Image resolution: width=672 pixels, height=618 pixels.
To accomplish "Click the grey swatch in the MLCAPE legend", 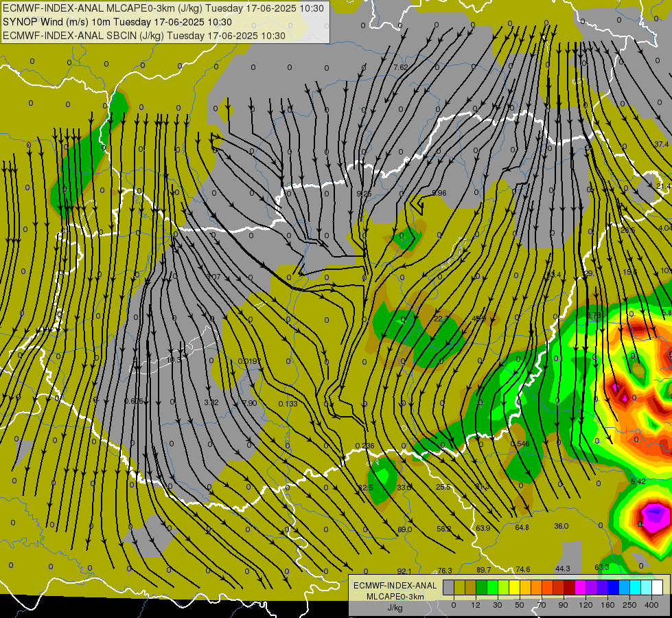I will coord(449,587).
